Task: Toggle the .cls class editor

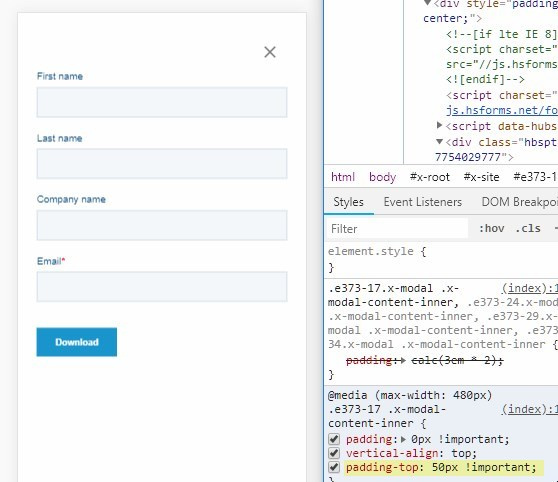Action: coord(528,229)
